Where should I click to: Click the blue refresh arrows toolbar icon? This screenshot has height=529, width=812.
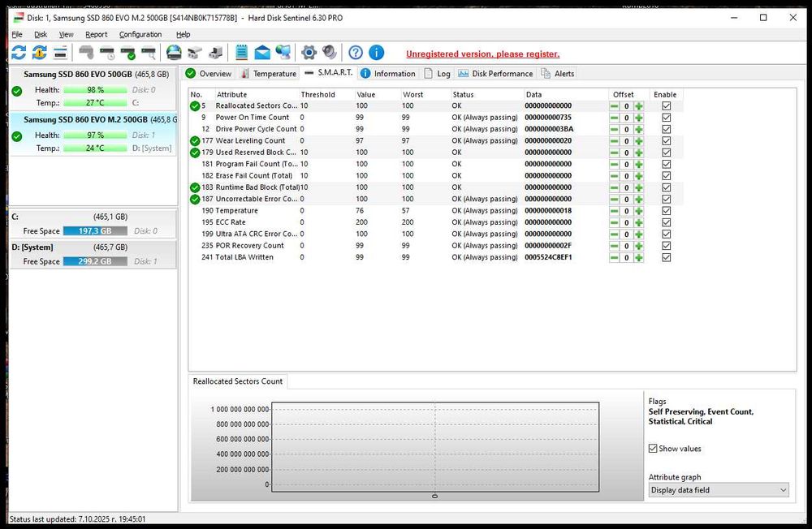coord(19,53)
